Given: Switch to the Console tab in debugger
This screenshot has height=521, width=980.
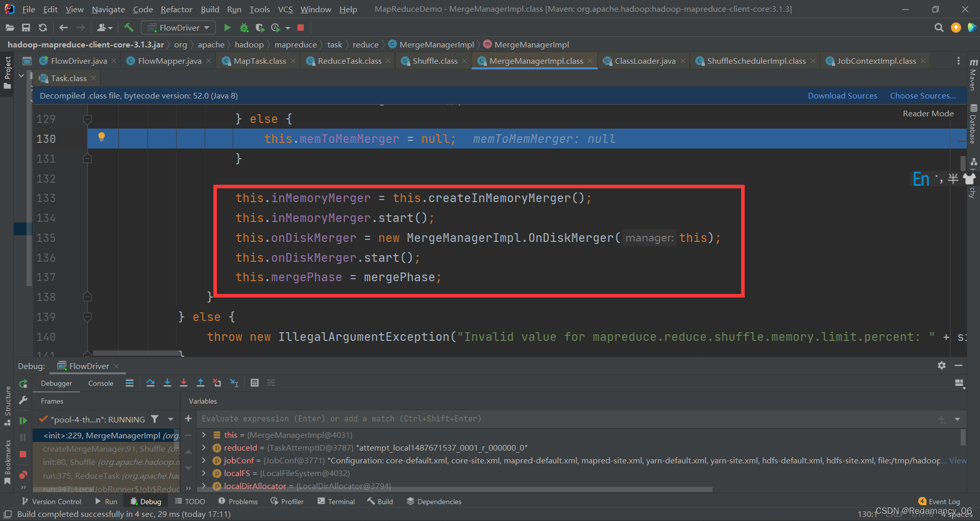Looking at the screenshot, I should pyautogui.click(x=101, y=383).
